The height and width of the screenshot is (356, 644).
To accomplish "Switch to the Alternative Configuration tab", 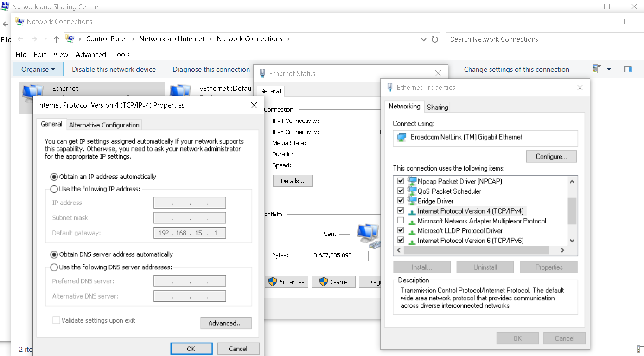I will (104, 125).
